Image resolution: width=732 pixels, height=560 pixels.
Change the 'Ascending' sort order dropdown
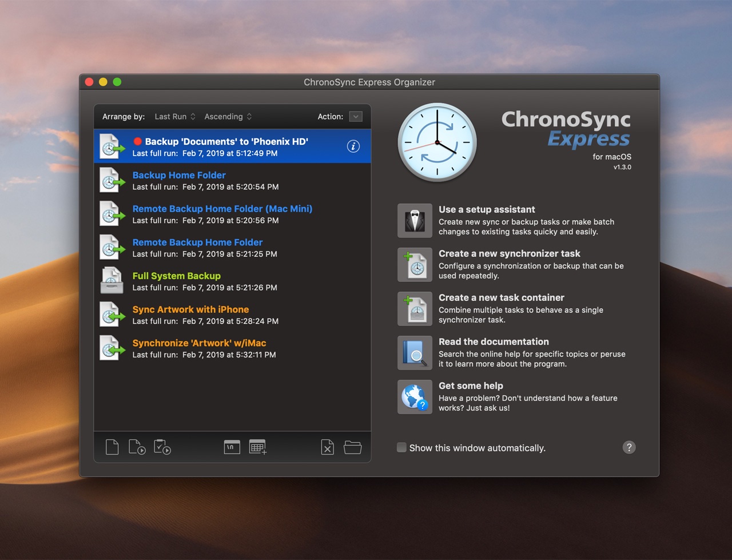[228, 117]
